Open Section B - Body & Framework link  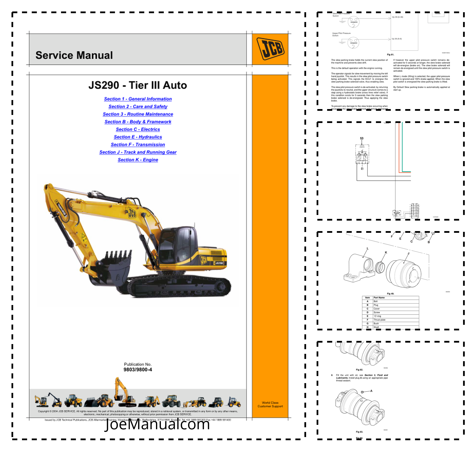tap(138, 122)
